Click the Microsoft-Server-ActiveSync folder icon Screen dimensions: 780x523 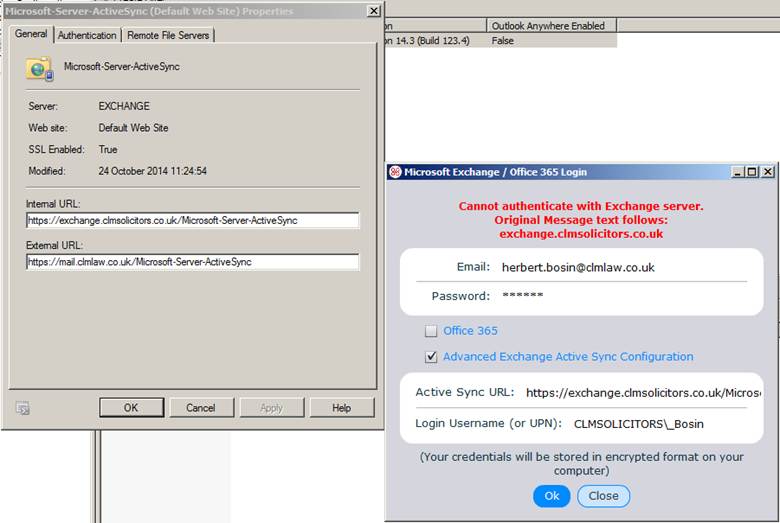click(39, 69)
